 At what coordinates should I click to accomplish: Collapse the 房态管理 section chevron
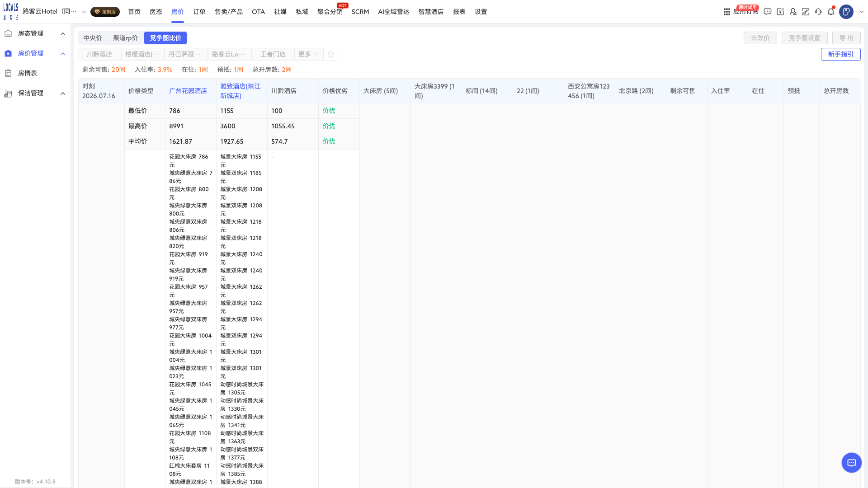click(63, 33)
